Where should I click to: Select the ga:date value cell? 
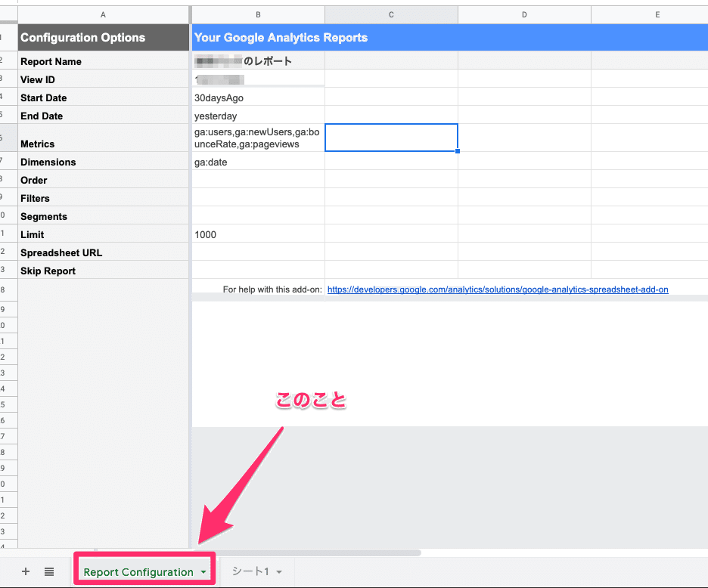click(x=258, y=161)
